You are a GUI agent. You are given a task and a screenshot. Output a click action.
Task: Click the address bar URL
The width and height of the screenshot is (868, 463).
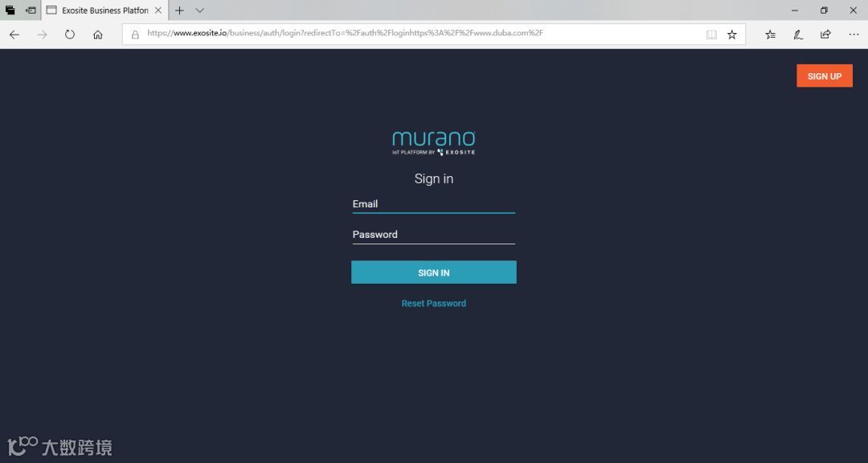click(345, 33)
